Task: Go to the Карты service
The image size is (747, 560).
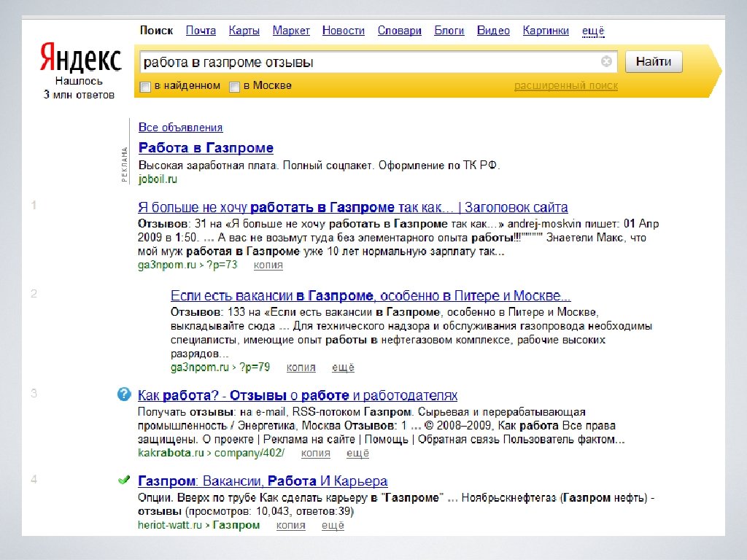Action: 244,31
